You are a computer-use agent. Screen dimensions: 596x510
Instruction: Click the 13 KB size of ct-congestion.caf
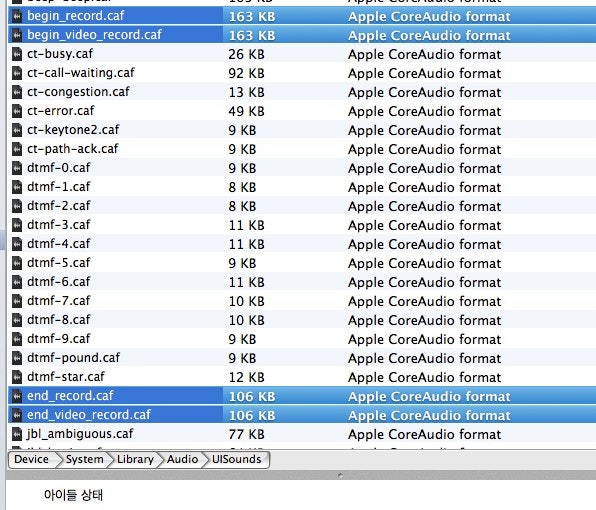click(246, 92)
